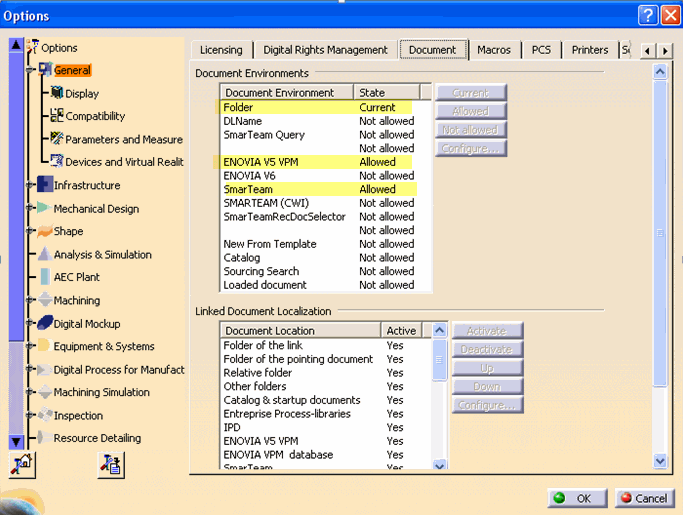Viewport: 683px width, 515px height.
Task: Click the Machining Simulation icon
Action: pos(45,392)
